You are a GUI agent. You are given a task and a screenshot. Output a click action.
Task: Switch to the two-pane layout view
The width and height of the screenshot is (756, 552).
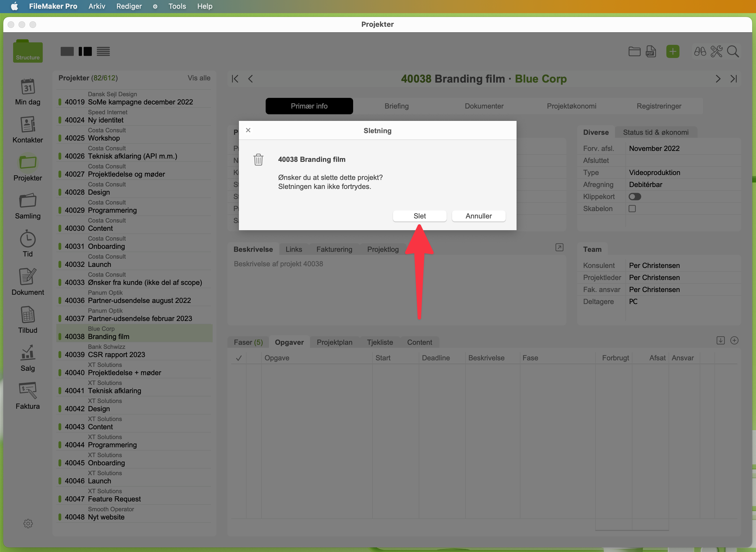[x=85, y=51]
